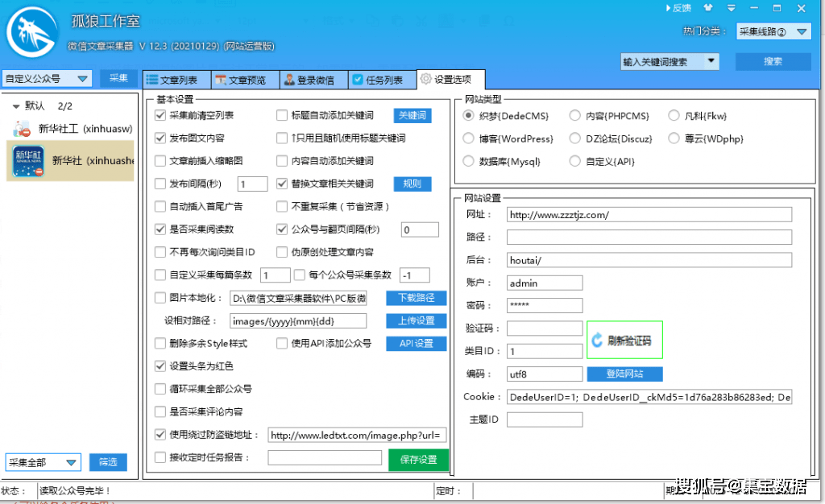The image size is (825, 504).
Task: Click the Cookie input field
Action: click(649, 397)
